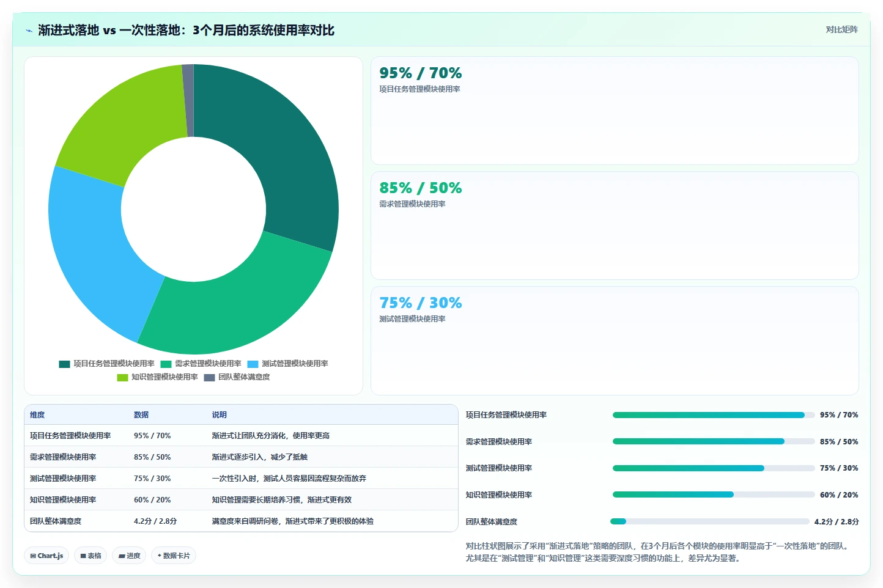Image resolution: width=883 pixels, height=588 pixels.
Task: Click progress bar for 团队整体满意度
Action: click(710, 521)
